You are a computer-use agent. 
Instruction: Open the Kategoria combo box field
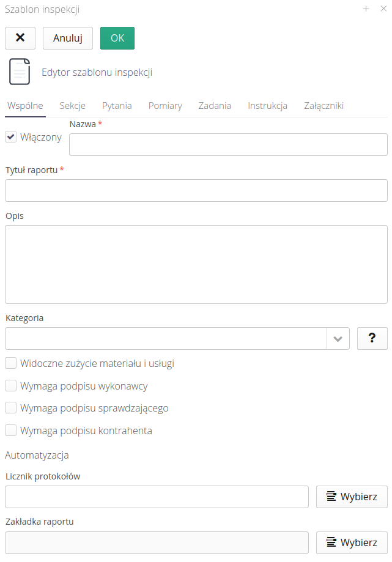click(165, 338)
